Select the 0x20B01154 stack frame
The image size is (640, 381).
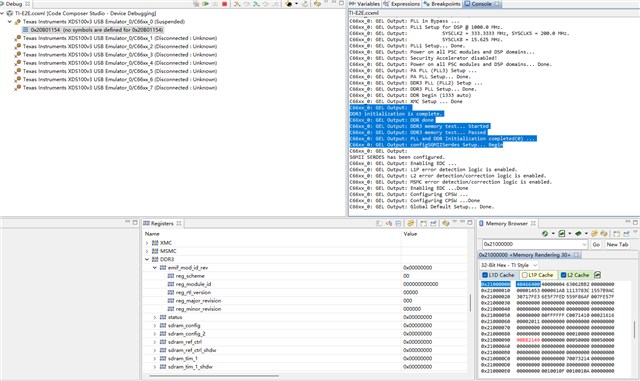pyautogui.click(x=93, y=30)
